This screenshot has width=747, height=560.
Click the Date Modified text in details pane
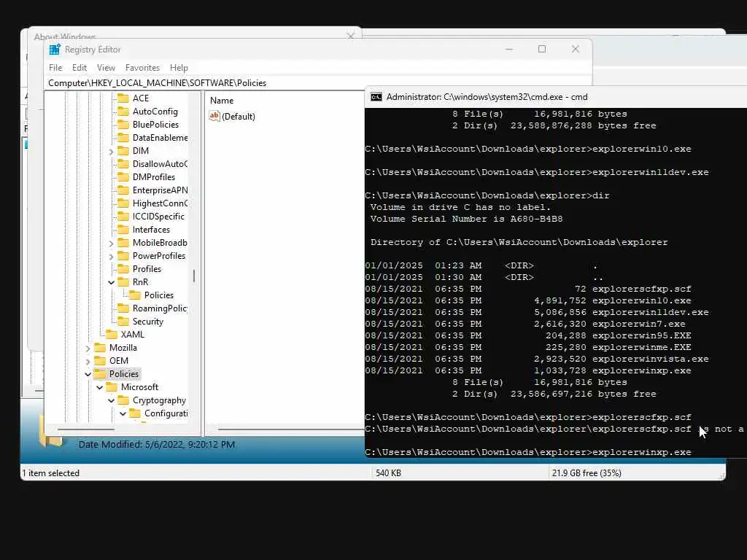click(157, 444)
